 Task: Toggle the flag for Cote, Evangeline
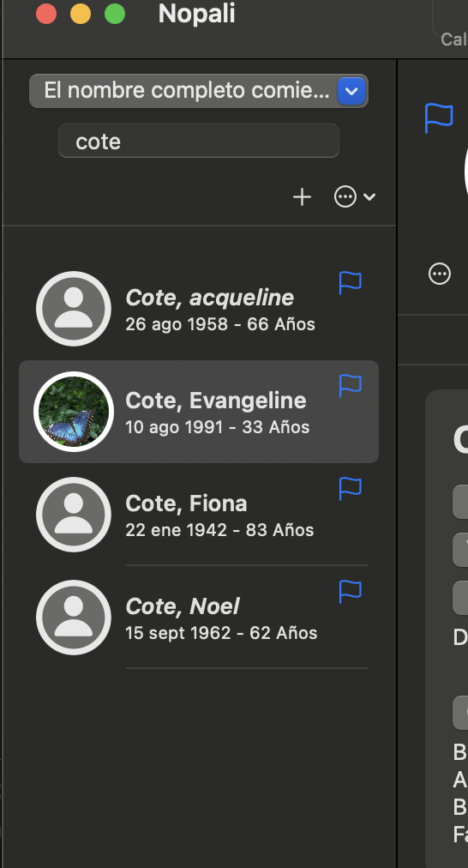pos(351,385)
